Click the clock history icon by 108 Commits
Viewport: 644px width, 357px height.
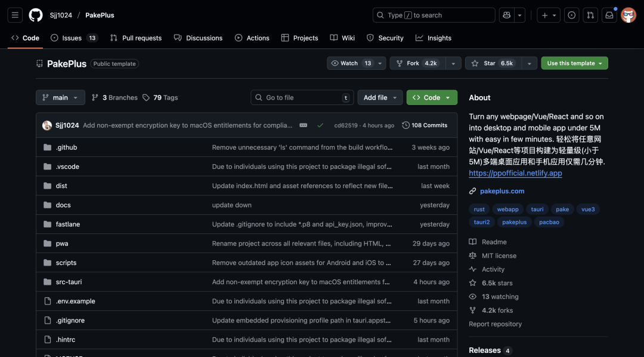(406, 125)
